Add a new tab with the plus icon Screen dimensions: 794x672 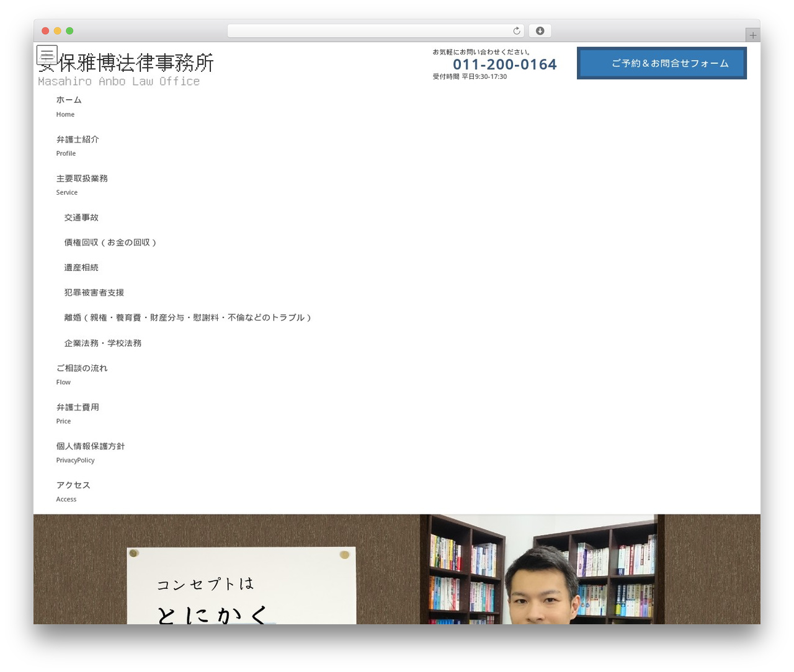click(752, 35)
